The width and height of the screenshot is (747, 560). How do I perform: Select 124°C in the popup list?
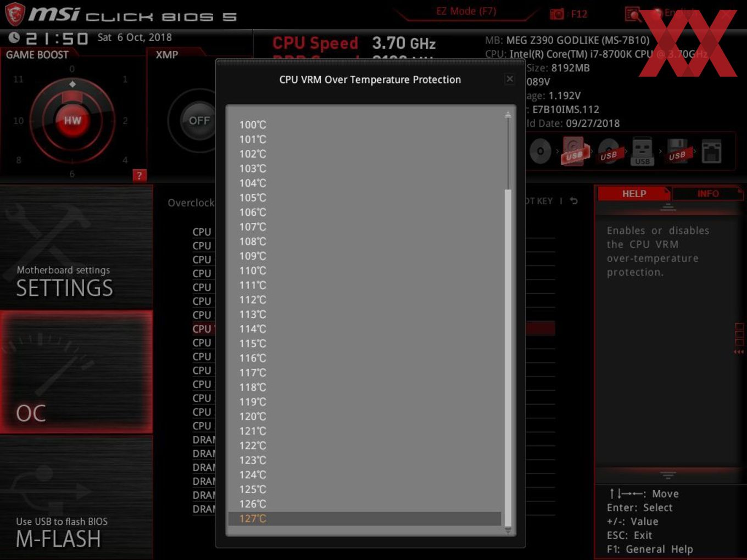coord(365,474)
